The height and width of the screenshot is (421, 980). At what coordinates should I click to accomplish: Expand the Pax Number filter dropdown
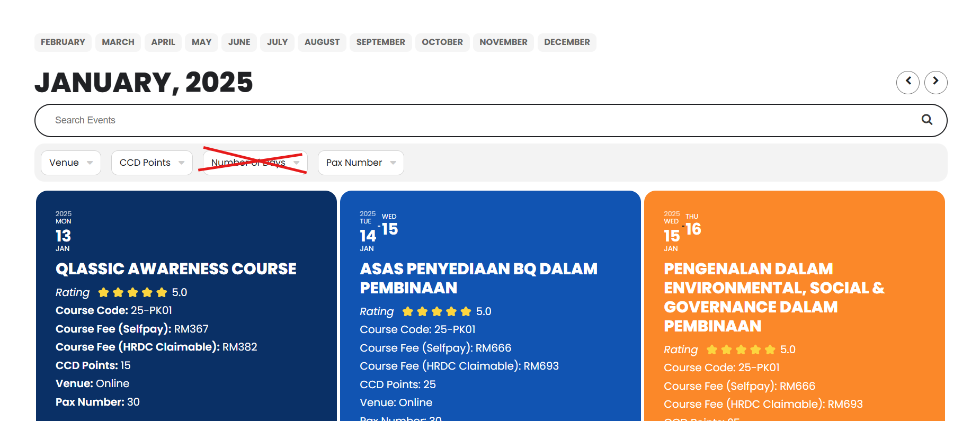tap(361, 163)
